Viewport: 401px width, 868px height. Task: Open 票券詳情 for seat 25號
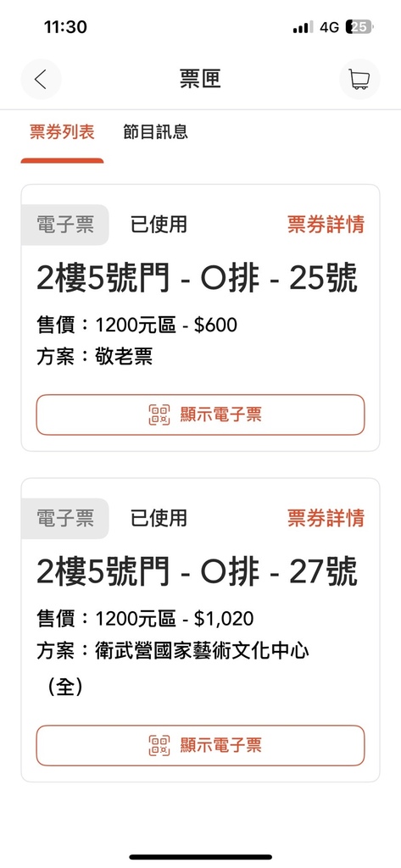[x=326, y=225]
